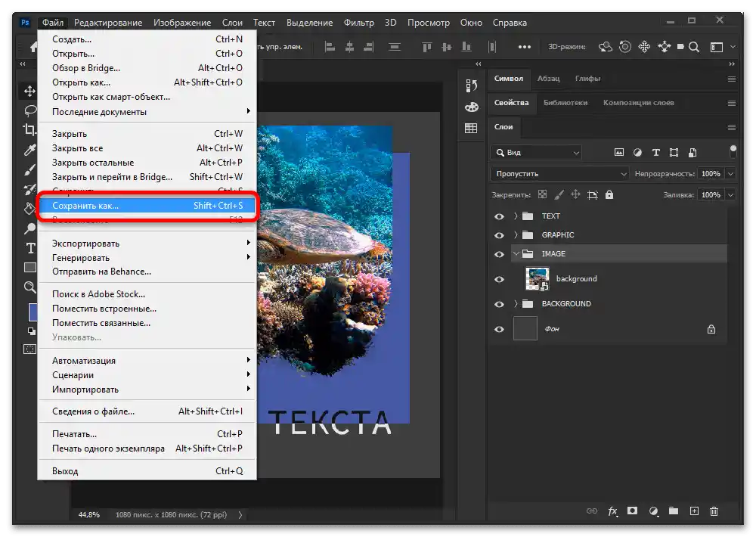The height and width of the screenshot is (537, 756).
Task: Add a layer style fx icon
Action: pyautogui.click(x=612, y=511)
